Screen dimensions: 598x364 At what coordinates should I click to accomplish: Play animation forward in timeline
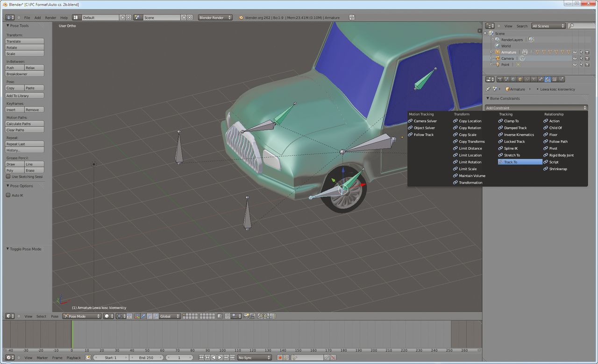point(220,357)
